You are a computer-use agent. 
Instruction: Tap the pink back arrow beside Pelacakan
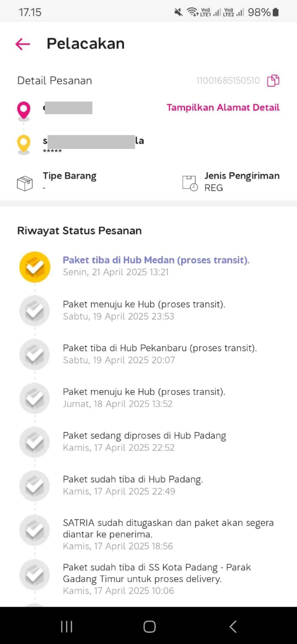coord(23,44)
